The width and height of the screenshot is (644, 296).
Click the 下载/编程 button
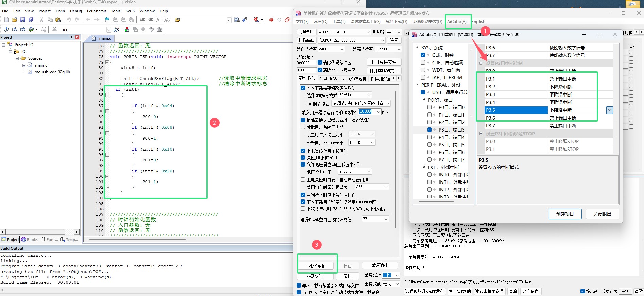pyautogui.click(x=315, y=266)
